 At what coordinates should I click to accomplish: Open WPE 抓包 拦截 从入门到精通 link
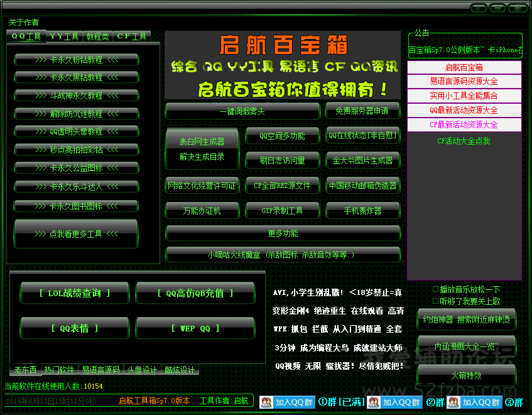pyautogui.click(x=337, y=329)
